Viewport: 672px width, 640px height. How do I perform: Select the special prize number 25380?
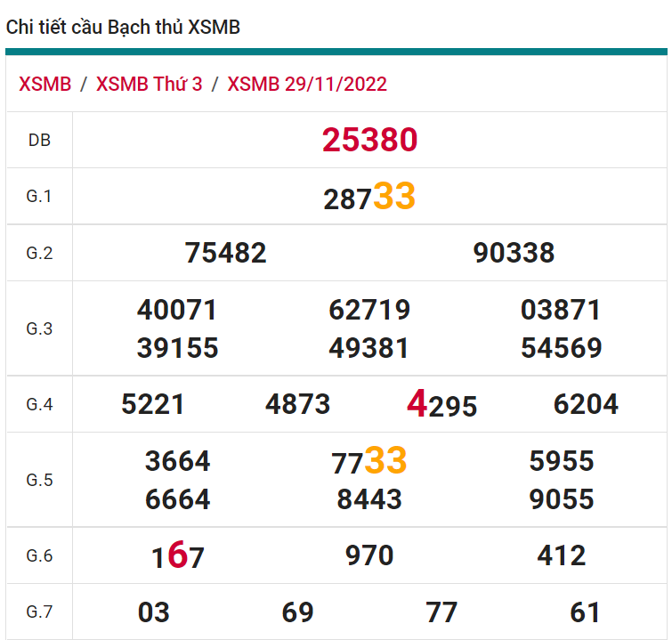coord(369,140)
